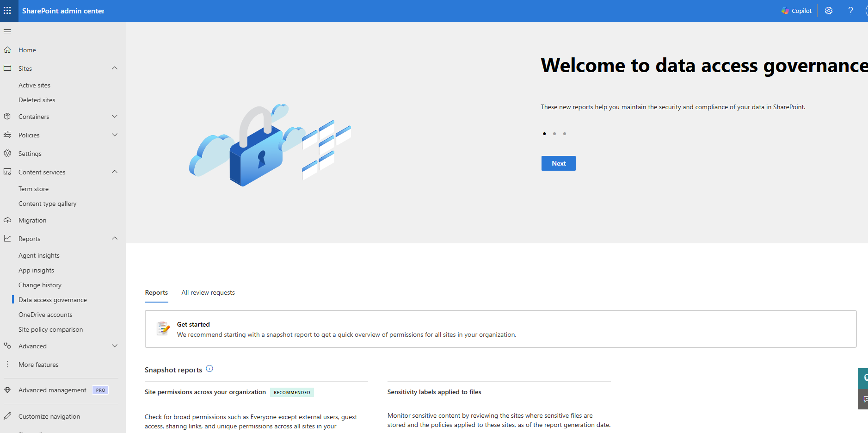The height and width of the screenshot is (433, 868).
Task: Collapse the navigation pane with hamburger icon
Action: [x=7, y=31]
